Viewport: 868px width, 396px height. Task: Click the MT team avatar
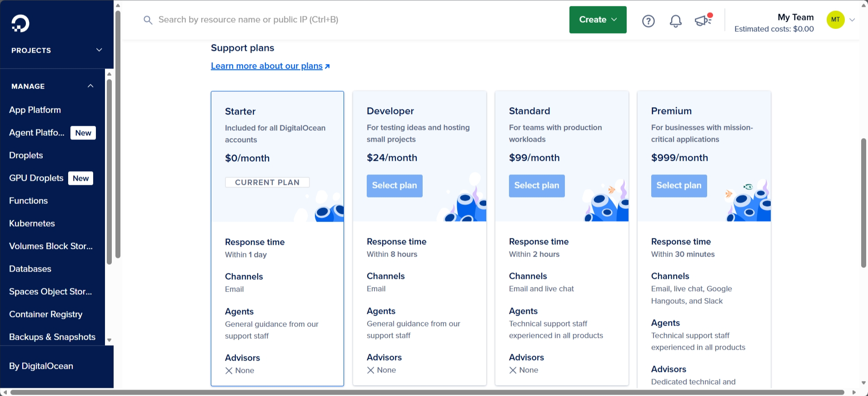[835, 20]
